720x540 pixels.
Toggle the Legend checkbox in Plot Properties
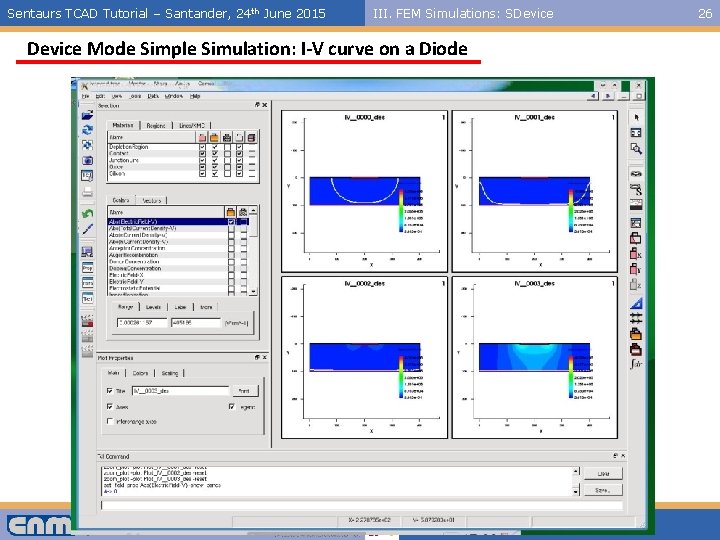pyautogui.click(x=231, y=406)
